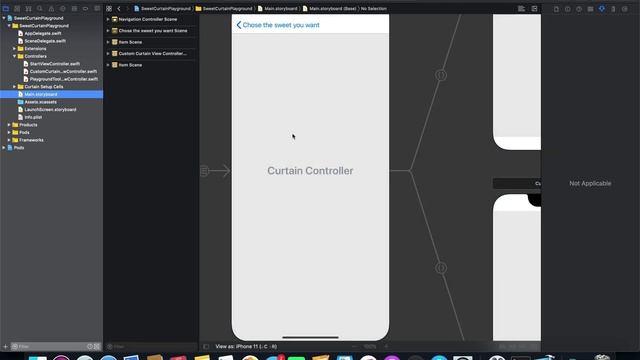Select the upper right scene on canvas
640x360 pixels.
(x=517, y=82)
